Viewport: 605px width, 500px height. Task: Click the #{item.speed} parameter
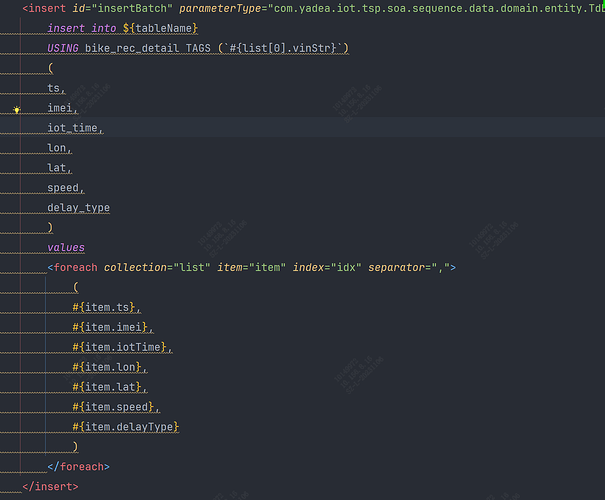coord(115,407)
